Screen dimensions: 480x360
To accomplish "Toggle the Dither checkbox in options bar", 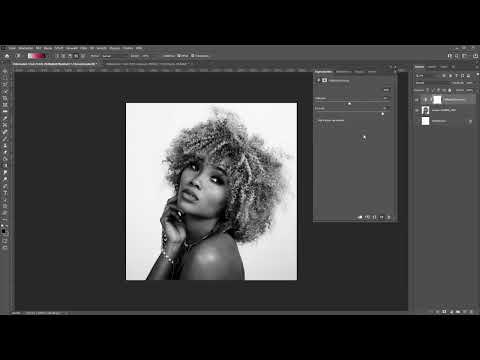I will pyautogui.click(x=179, y=56).
